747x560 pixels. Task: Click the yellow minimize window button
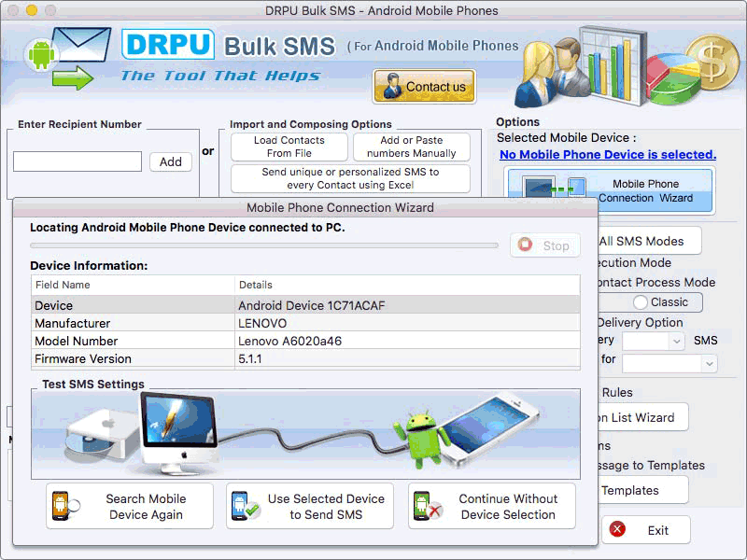click(32, 10)
